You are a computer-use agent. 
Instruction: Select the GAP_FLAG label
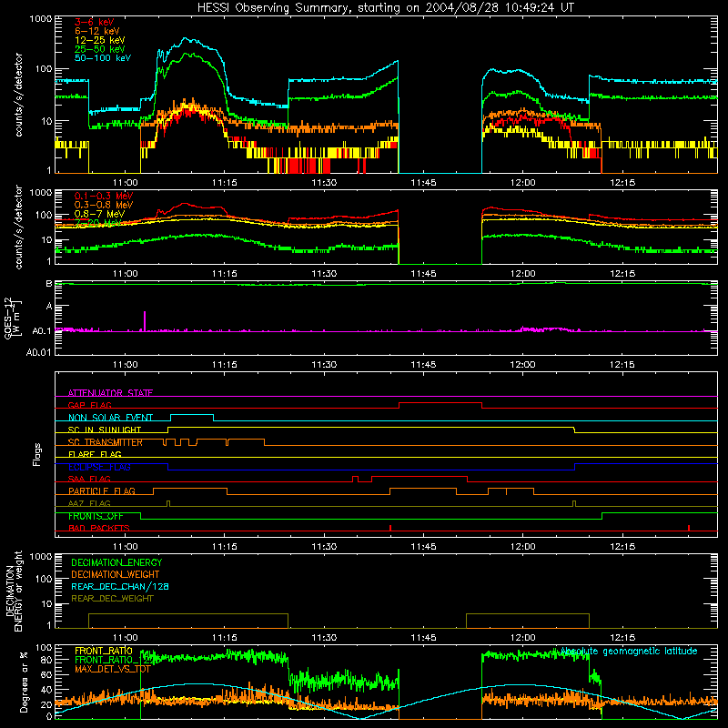(x=89, y=405)
